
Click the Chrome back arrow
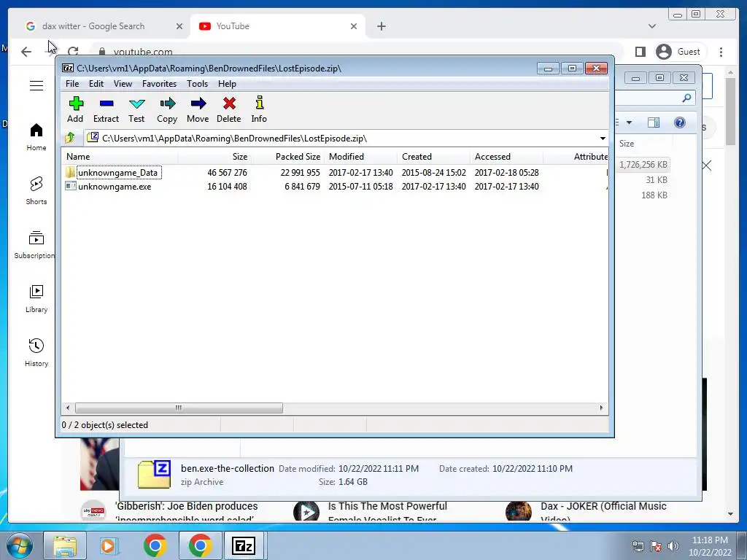tap(26, 52)
